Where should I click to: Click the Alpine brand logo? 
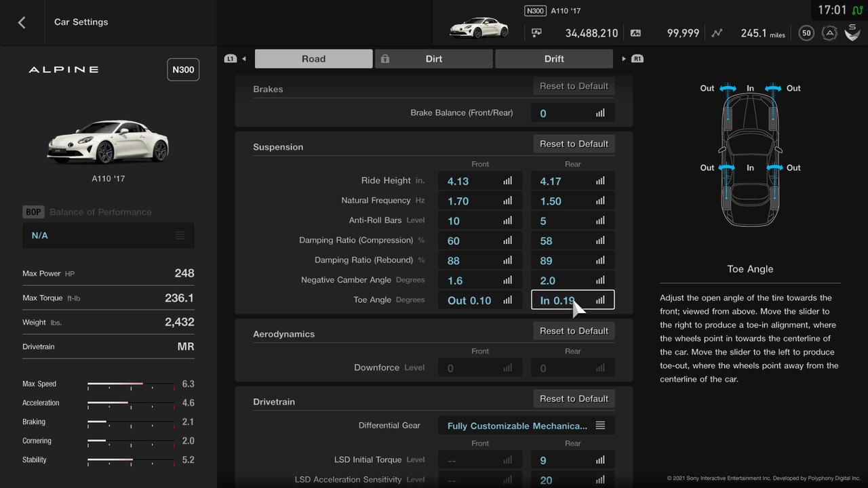[x=63, y=70]
